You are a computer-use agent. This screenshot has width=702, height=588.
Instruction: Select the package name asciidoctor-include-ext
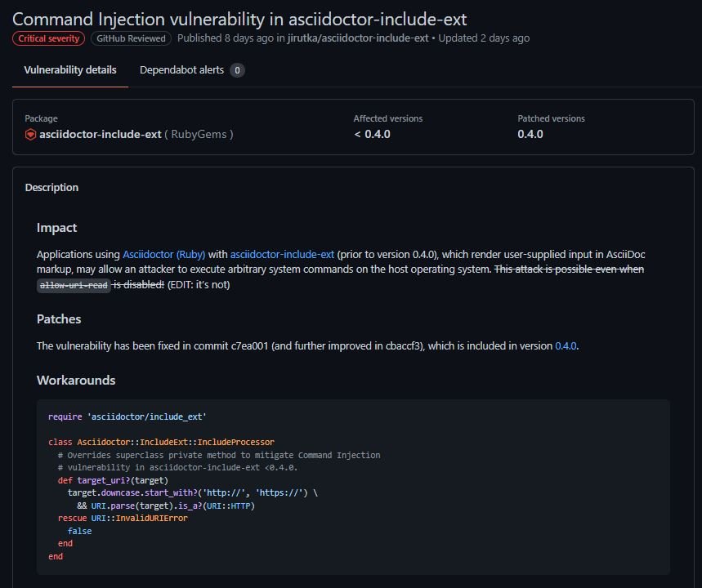tap(101, 134)
